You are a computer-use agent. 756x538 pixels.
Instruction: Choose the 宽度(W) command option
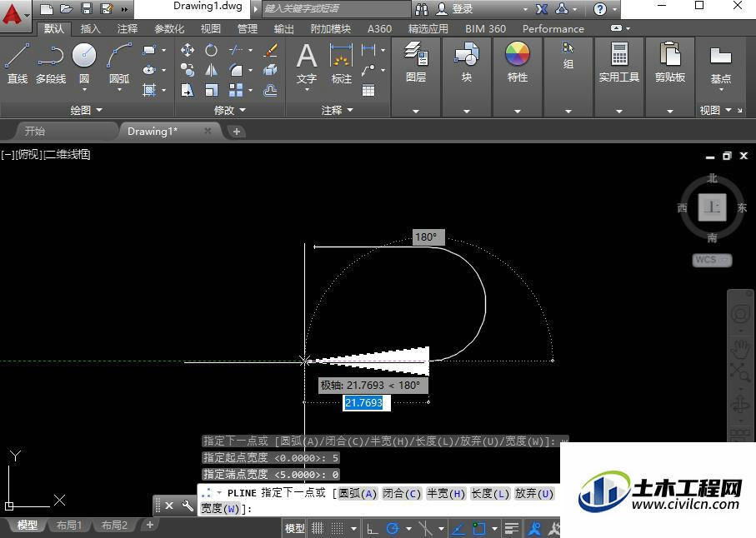[x=220, y=509]
